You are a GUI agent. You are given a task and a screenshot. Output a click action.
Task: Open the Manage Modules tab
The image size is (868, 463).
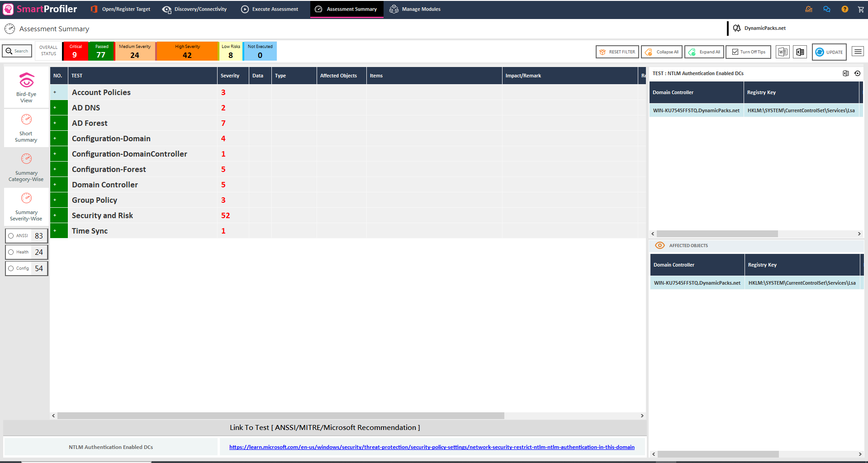pos(415,9)
